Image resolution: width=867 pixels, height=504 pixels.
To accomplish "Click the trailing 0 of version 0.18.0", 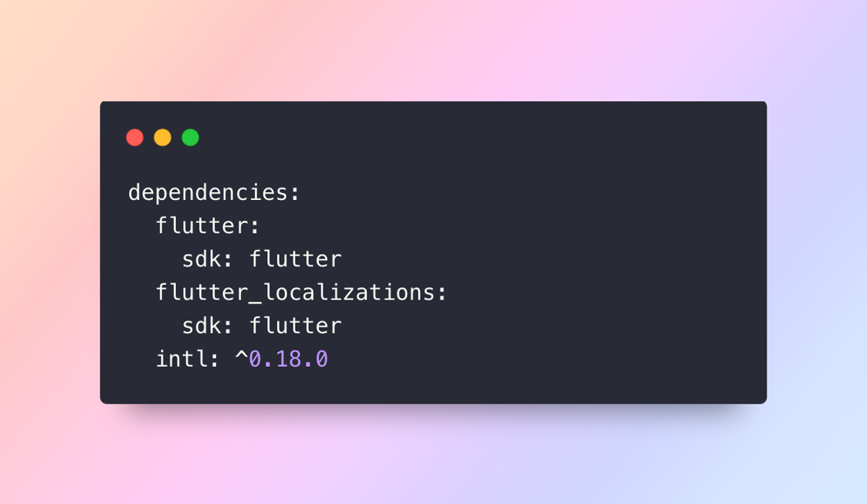I will (x=322, y=359).
